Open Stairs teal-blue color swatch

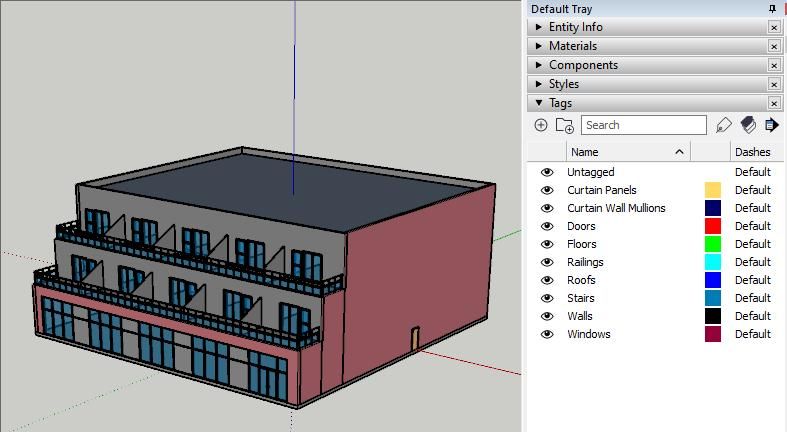point(713,298)
